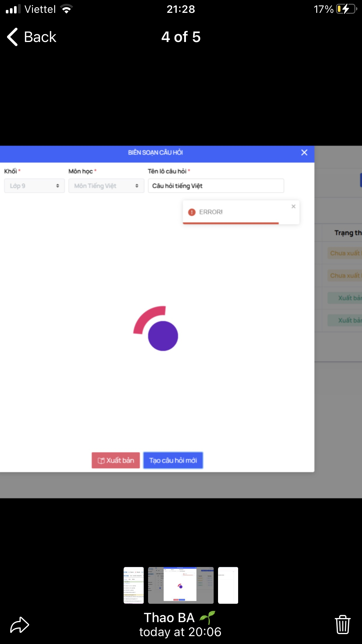This screenshot has width=362, height=644.
Task: Click the red error exclamation icon
Action: pyautogui.click(x=191, y=212)
